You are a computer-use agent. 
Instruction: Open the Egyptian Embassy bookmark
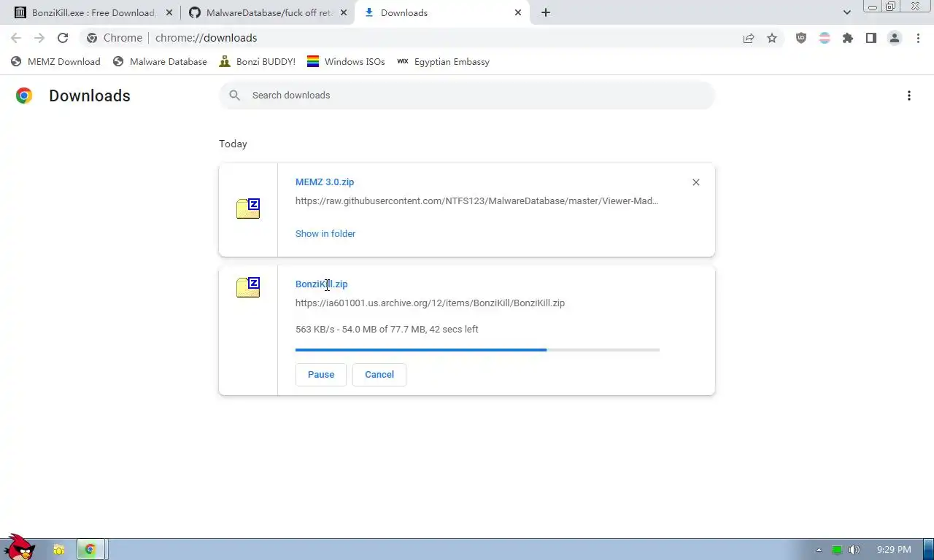coord(443,62)
